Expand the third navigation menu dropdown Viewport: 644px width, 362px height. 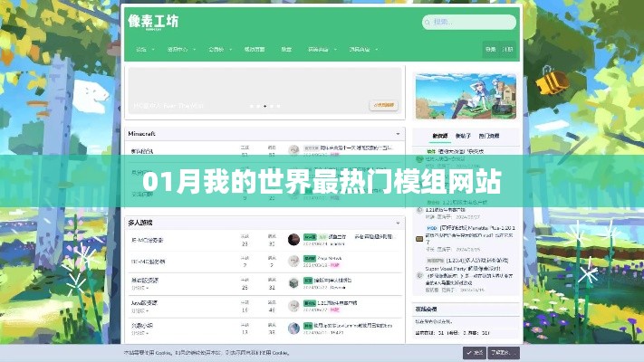(x=216, y=50)
